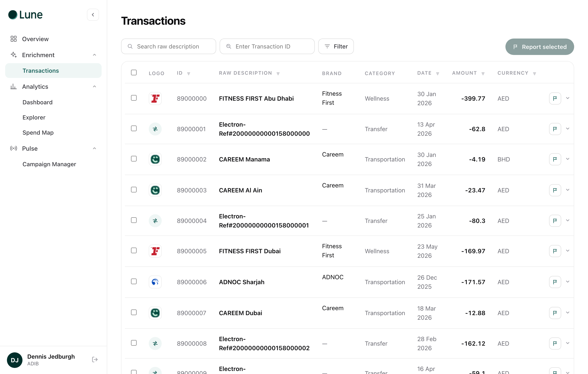Open the Explorer page

[x=34, y=117]
